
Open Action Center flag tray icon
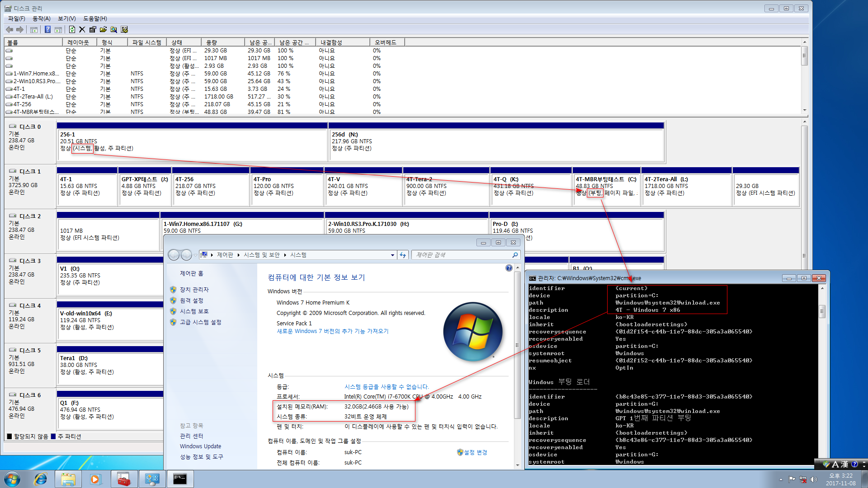(x=792, y=479)
